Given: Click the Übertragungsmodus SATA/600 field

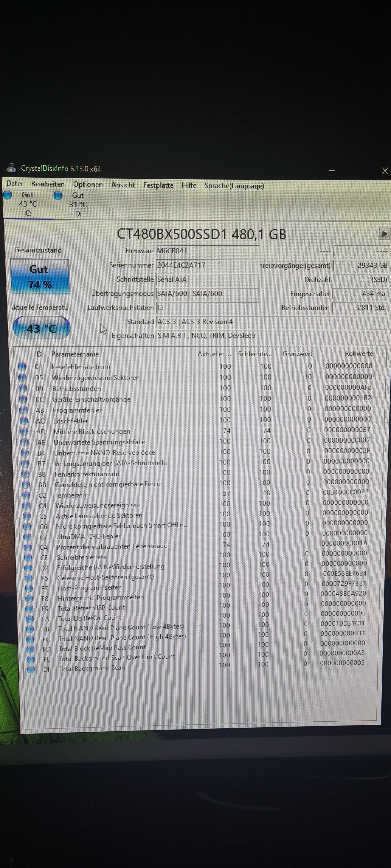Looking at the screenshot, I should point(207,293).
